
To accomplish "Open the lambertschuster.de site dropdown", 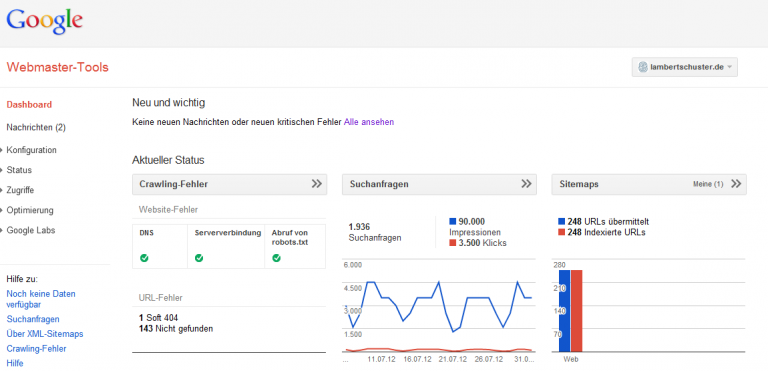I will pyautogui.click(x=685, y=67).
